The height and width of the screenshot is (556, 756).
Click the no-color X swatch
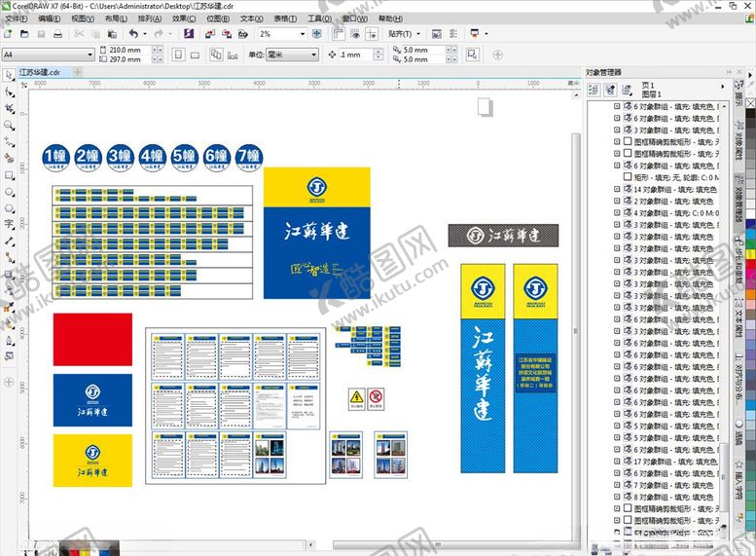click(751, 103)
